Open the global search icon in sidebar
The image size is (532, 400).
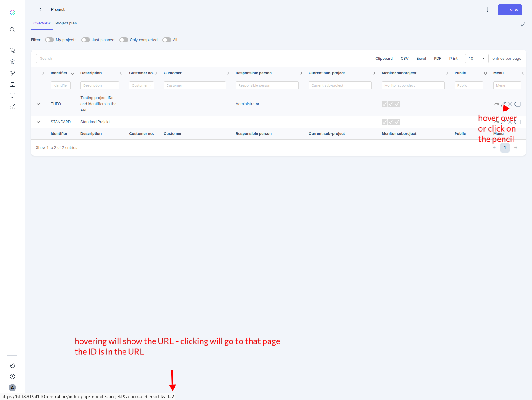pos(12,29)
